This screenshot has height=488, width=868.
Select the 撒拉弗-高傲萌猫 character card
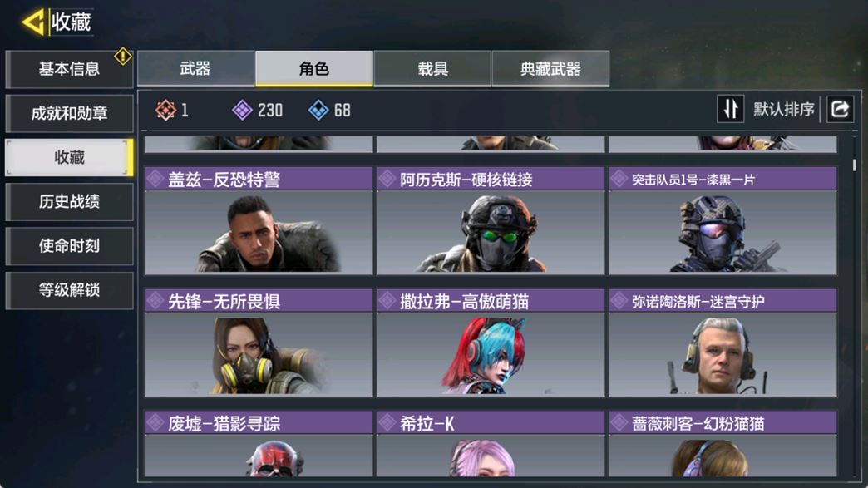pyautogui.click(x=491, y=343)
